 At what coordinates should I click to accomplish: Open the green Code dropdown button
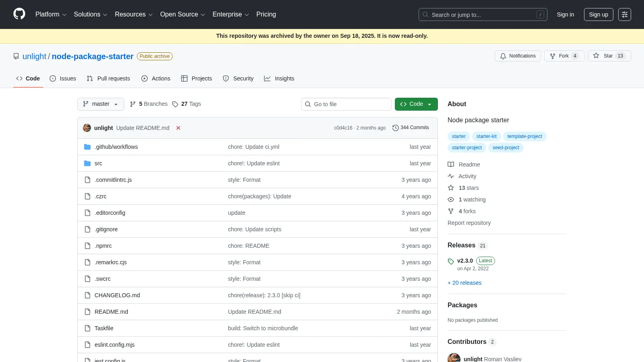416,104
